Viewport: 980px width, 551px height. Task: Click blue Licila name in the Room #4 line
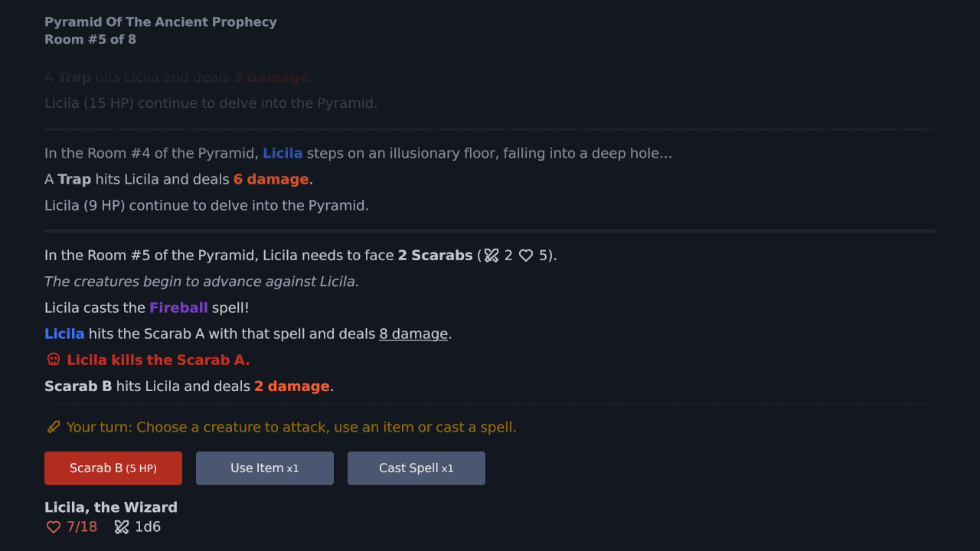pyautogui.click(x=283, y=153)
